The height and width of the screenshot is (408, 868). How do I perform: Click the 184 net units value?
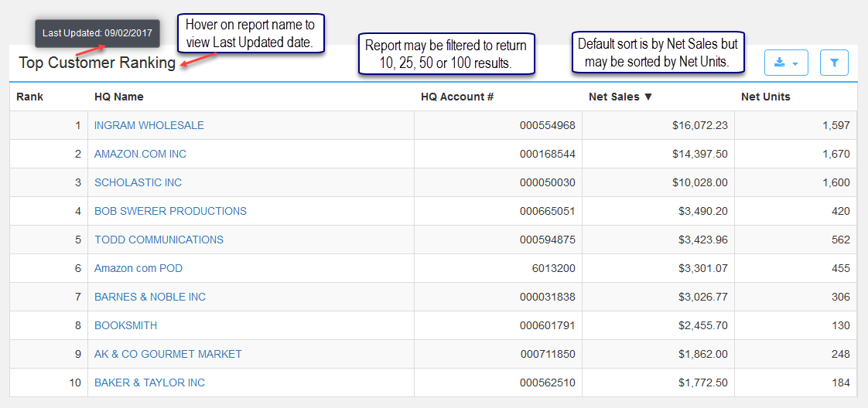click(x=840, y=382)
